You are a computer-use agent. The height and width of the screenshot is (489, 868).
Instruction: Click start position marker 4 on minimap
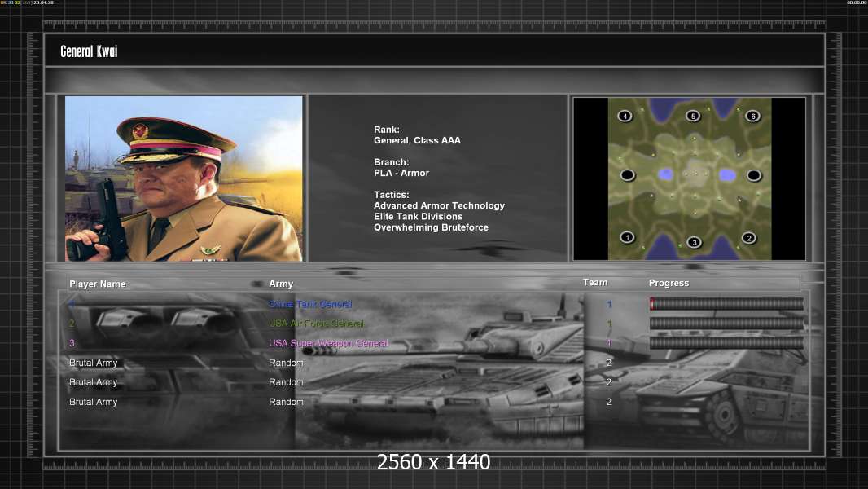click(625, 116)
